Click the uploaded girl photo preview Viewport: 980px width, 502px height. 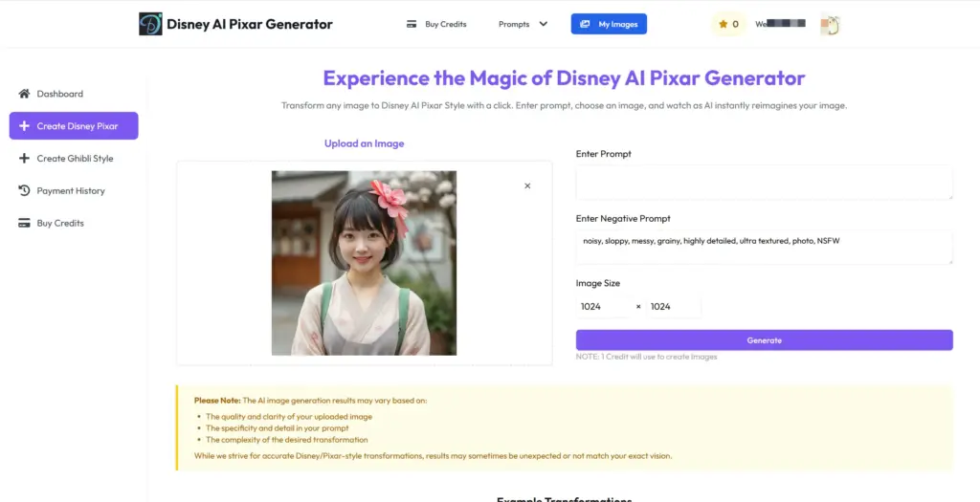pos(364,263)
